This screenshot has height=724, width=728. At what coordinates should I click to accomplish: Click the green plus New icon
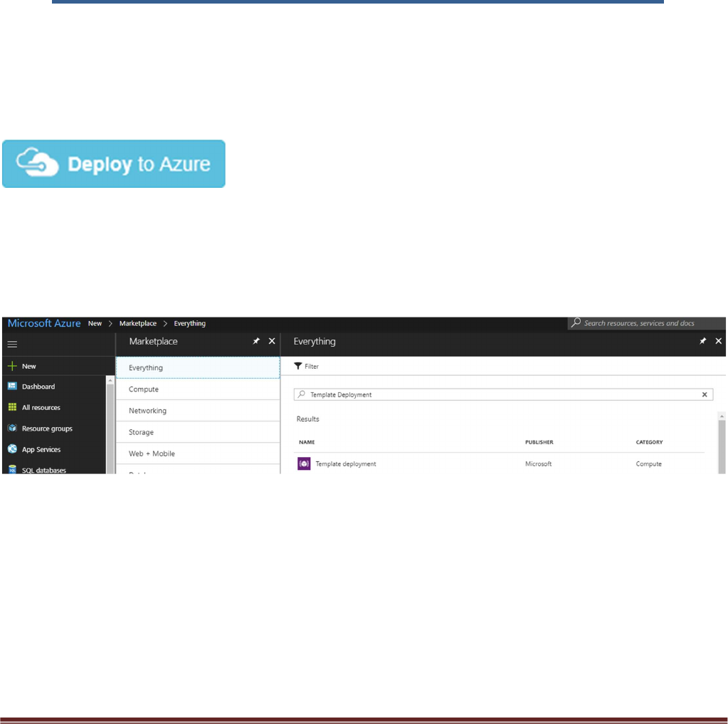13,366
